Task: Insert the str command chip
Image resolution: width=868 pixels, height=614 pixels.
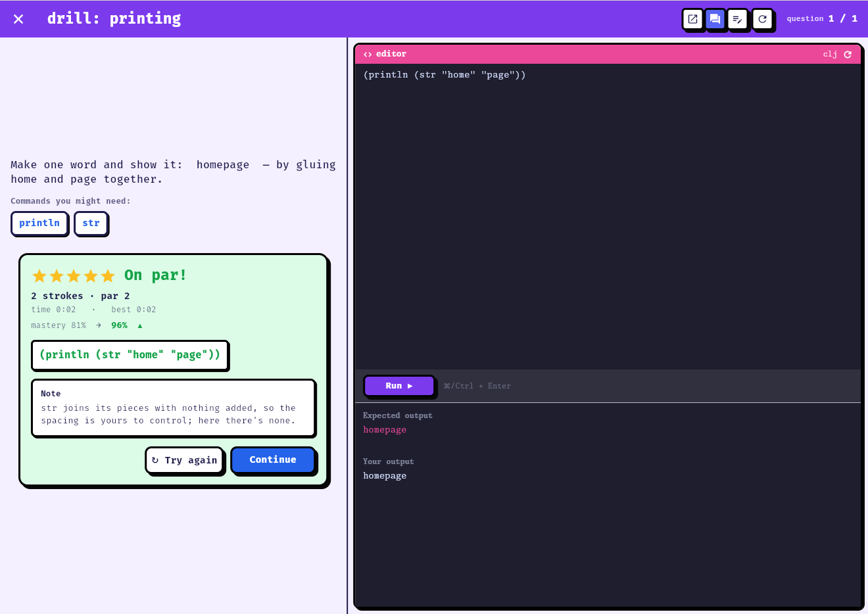Action: [91, 223]
